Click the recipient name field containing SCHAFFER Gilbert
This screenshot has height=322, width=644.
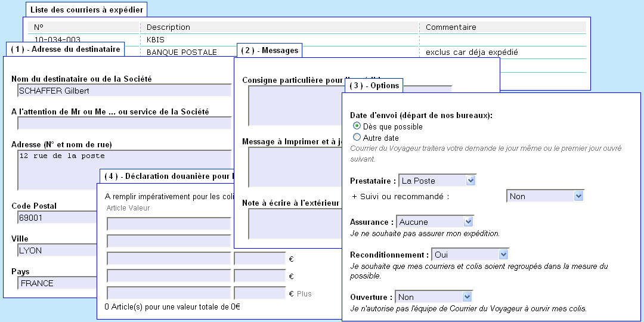point(124,91)
